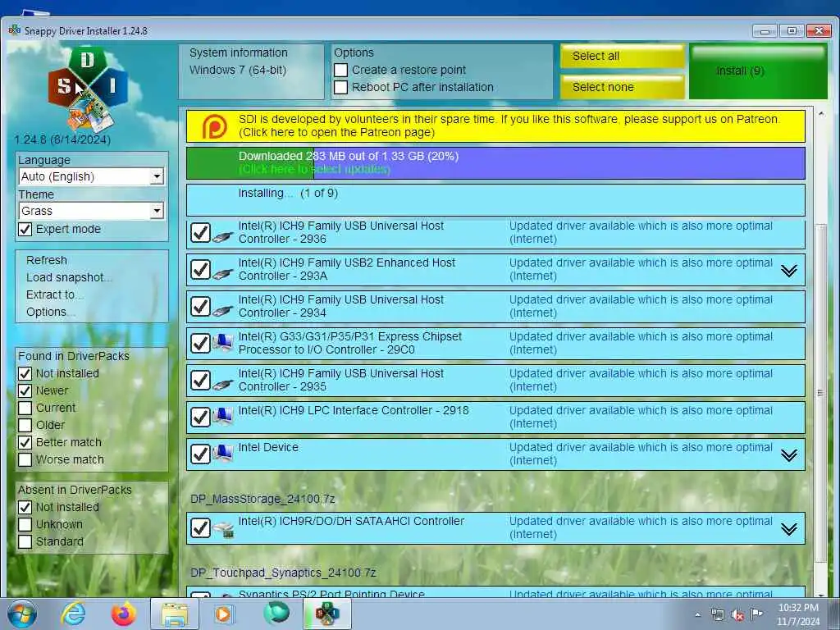The image size is (840, 630).
Task: Click Snappy Driver Installer taskbar icon
Action: [x=327, y=614]
